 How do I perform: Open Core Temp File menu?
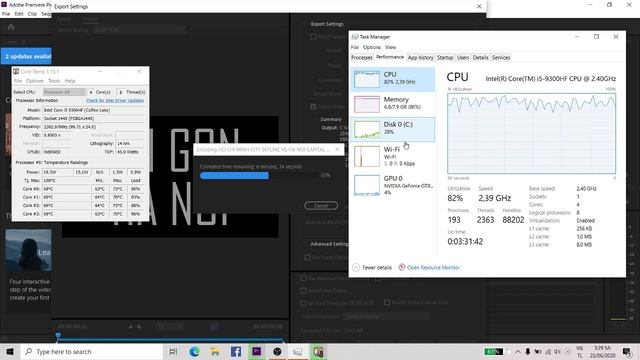click(18, 81)
